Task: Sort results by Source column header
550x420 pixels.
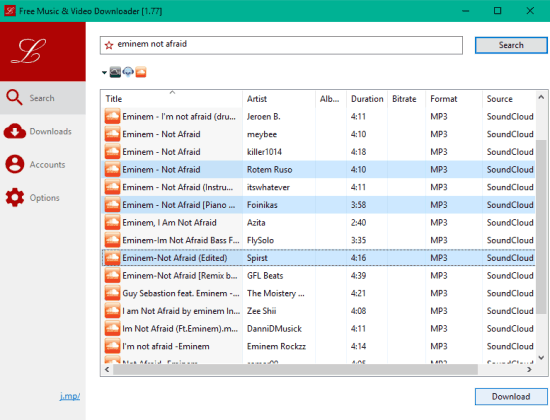Action: coord(509,99)
